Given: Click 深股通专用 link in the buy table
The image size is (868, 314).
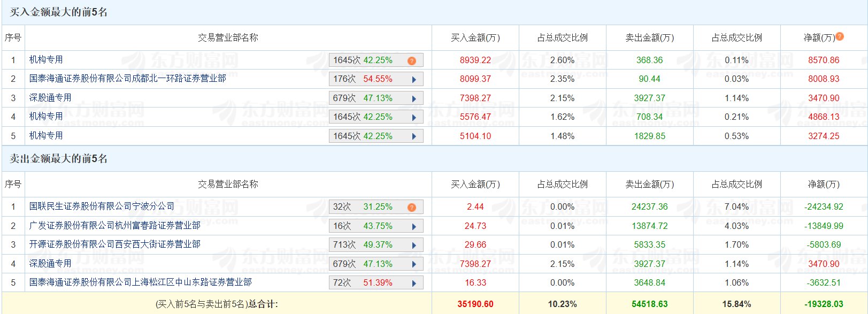Looking at the screenshot, I should (50, 98).
